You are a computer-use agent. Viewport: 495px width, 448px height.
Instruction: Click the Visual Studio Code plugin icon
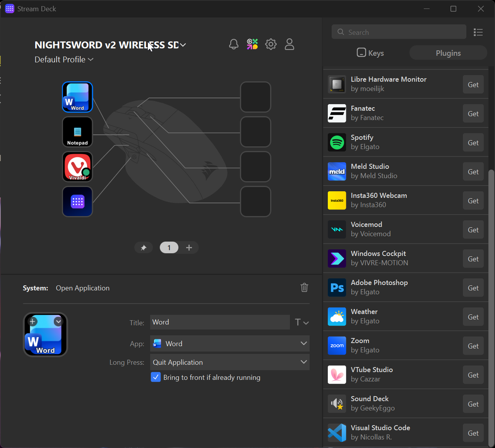click(337, 433)
